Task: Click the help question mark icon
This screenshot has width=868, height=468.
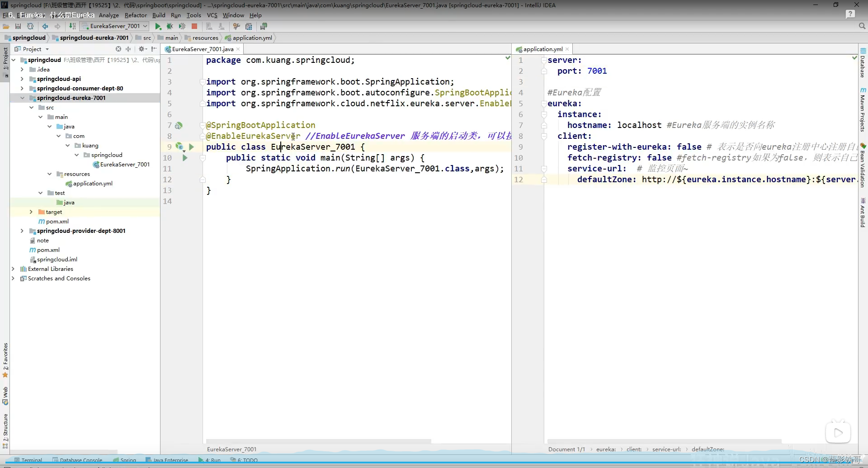Action: coord(850,14)
